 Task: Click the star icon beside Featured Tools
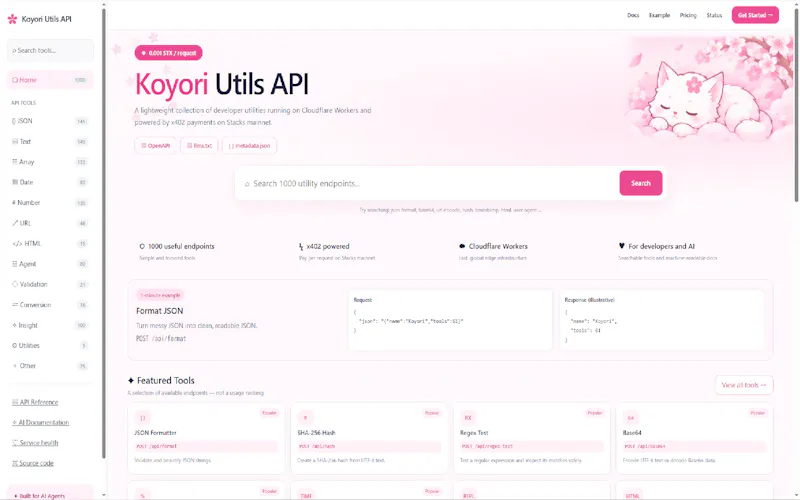click(131, 381)
